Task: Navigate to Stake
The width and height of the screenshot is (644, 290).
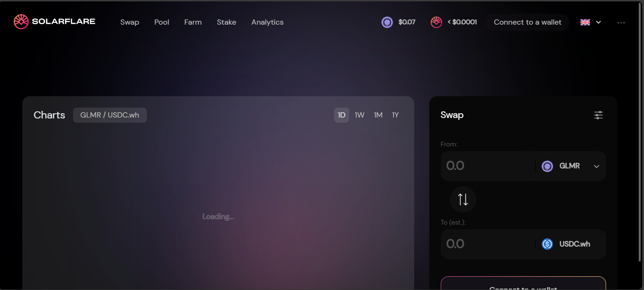Action: (227, 22)
